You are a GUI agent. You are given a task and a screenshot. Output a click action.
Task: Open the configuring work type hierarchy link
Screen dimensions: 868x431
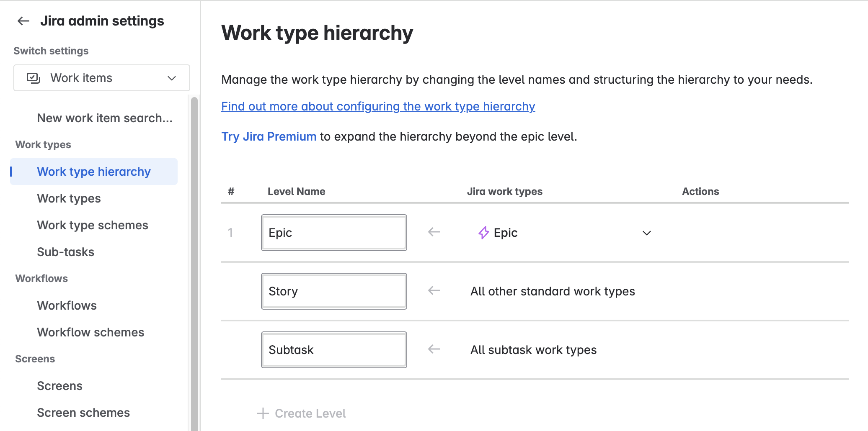(x=378, y=106)
